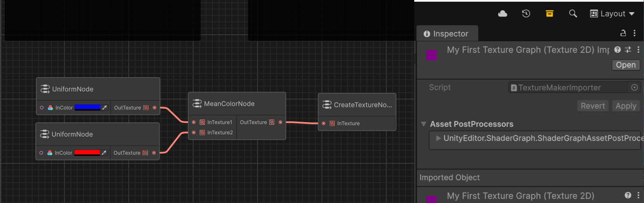The width and height of the screenshot is (644, 203).
Task: Click the Script label in Inspector
Action: (x=440, y=87)
